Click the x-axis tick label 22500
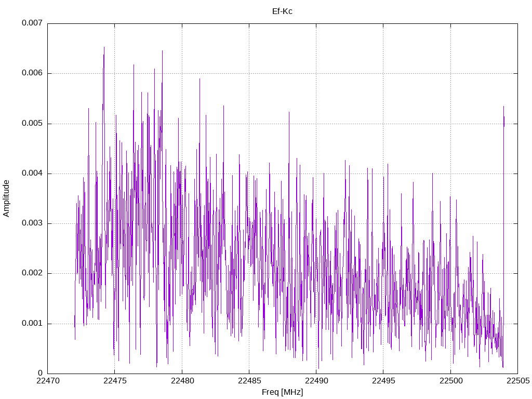Screen dimensions: 532x399 451,381
